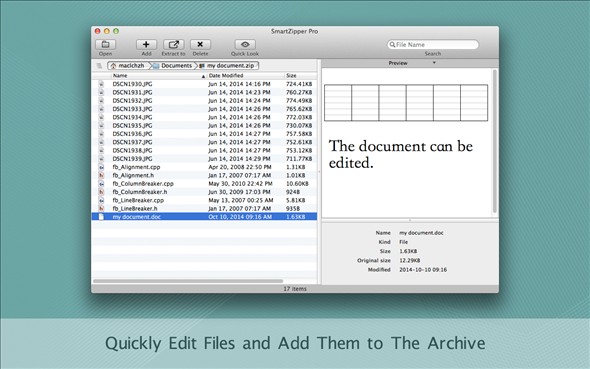Go to macichzh in the path bar
590x369 pixels.
(128, 65)
